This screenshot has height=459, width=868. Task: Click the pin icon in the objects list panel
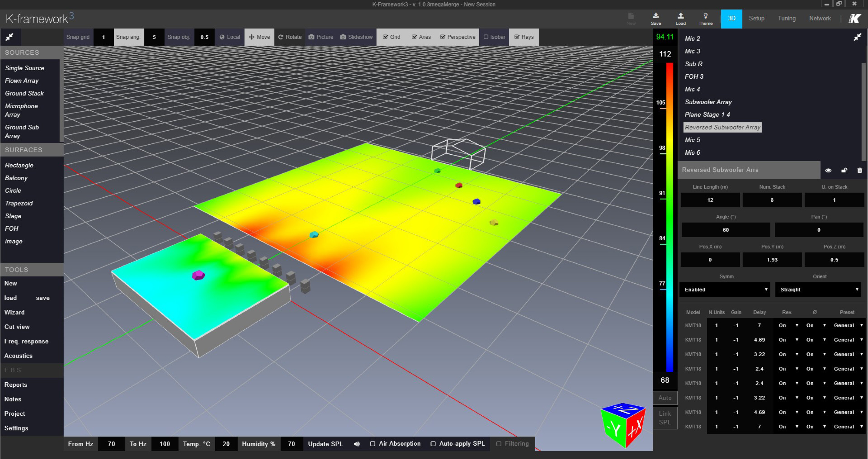click(x=857, y=37)
